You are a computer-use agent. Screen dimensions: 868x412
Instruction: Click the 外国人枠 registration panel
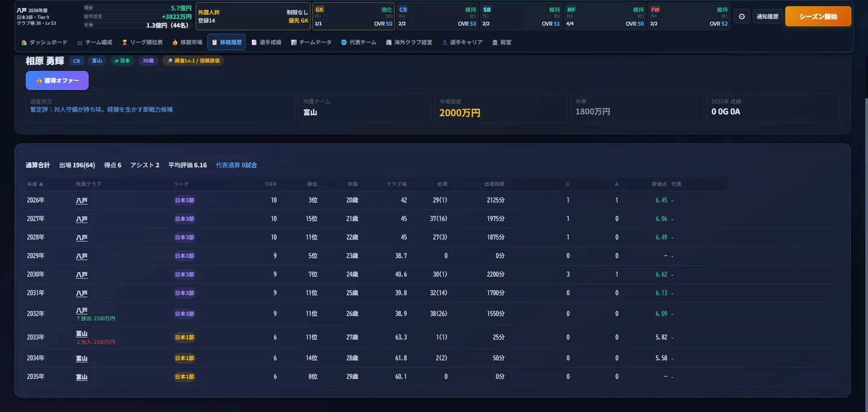(253, 16)
